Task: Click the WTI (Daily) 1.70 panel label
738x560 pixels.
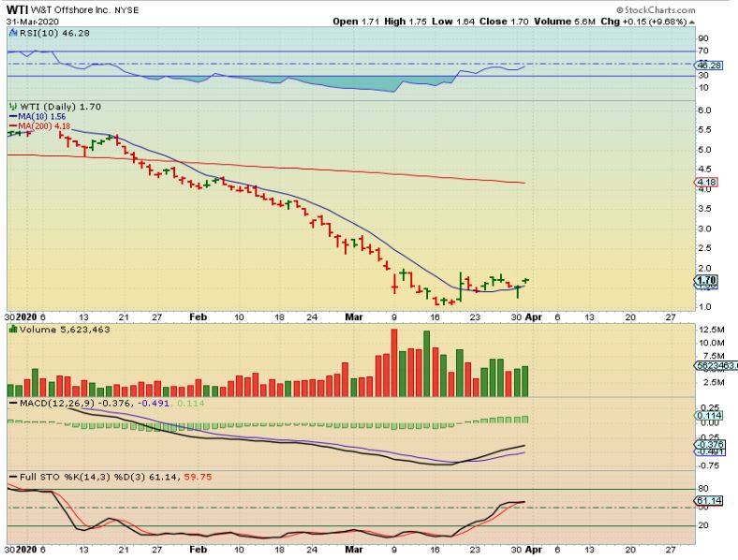Action: pyautogui.click(x=60, y=107)
